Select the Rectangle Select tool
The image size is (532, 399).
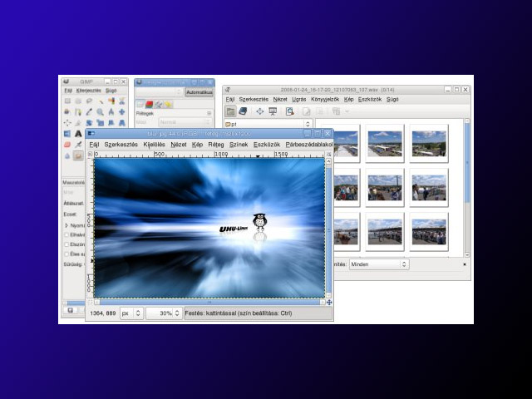[x=67, y=101]
